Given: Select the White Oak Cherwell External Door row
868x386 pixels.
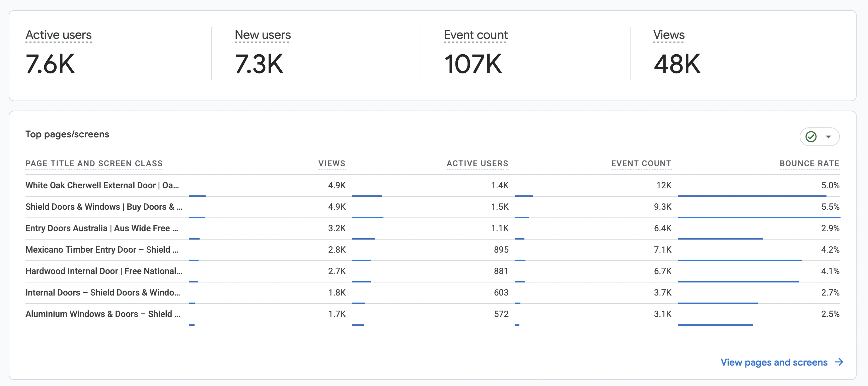Looking at the screenshot, I should (x=432, y=185).
